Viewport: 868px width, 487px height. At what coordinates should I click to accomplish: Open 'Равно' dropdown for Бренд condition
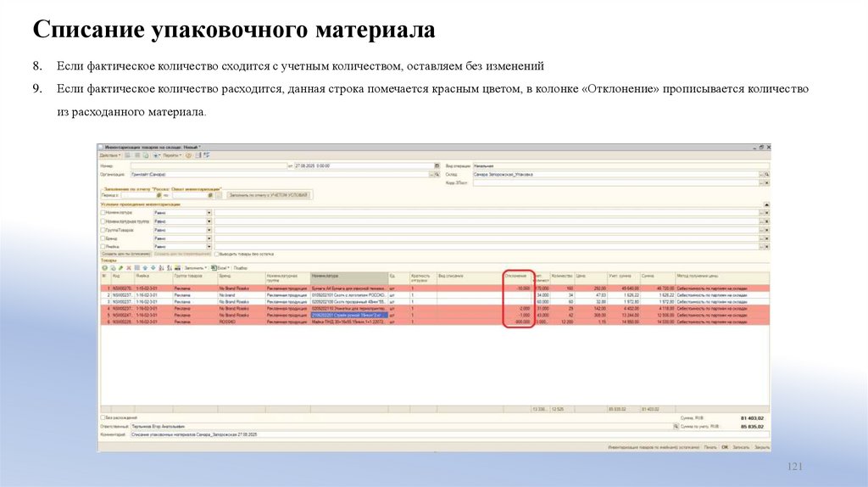[209, 238]
